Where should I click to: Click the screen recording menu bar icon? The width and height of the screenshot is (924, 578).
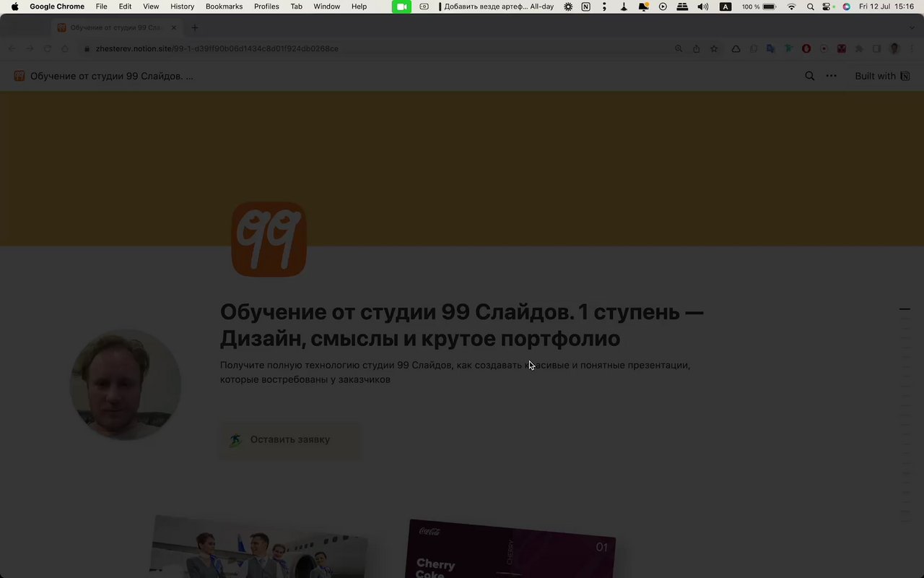click(424, 7)
